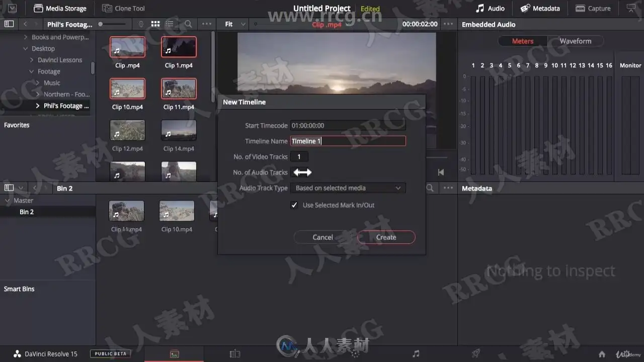Show the Metadata panel from the top bar
The height and width of the screenshot is (362, 644).
pyautogui.click(x=540, y=9)
